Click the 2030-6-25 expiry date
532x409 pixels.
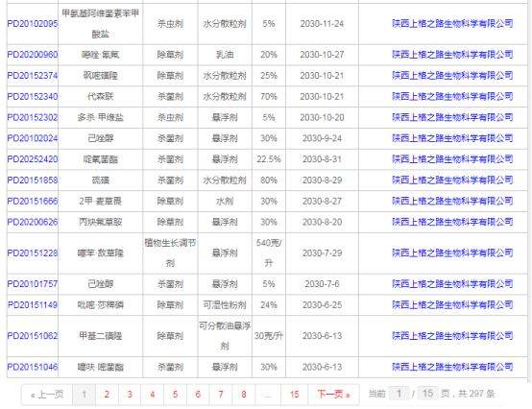tap(322, 305)
